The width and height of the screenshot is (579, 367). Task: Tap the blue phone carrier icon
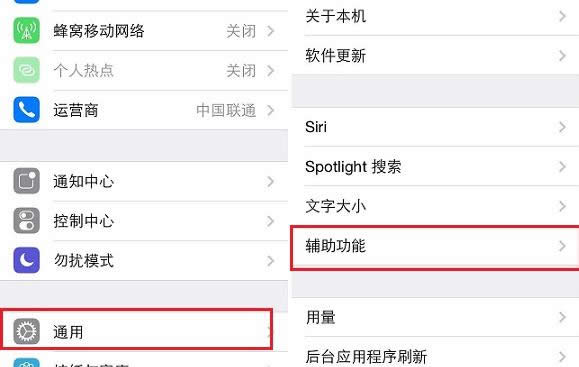(x=27, y=110)
